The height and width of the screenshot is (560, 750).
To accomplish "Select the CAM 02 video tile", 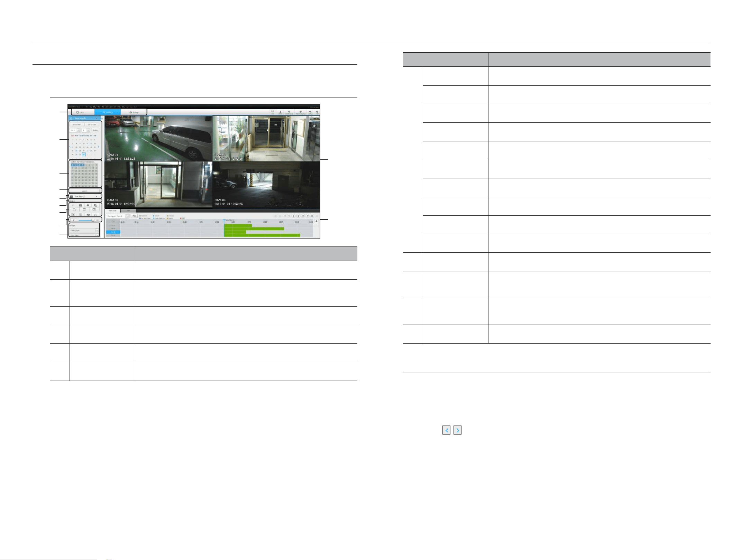I will coord(266,138).
